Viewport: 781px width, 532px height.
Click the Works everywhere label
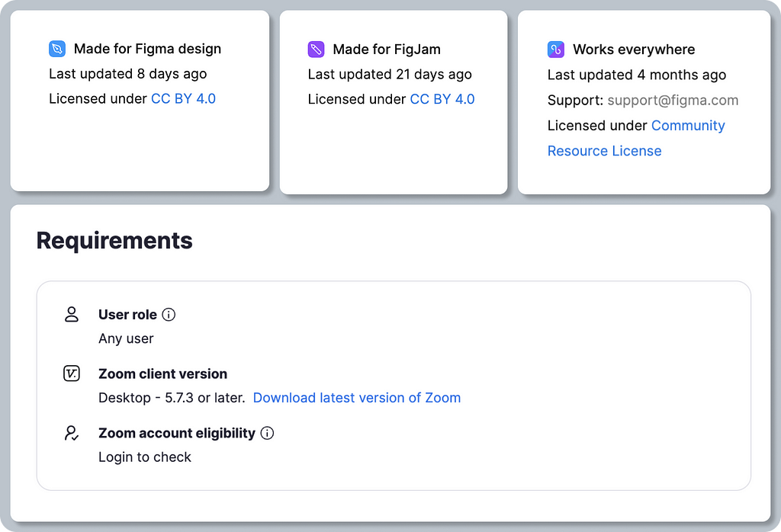pos(634,50)
